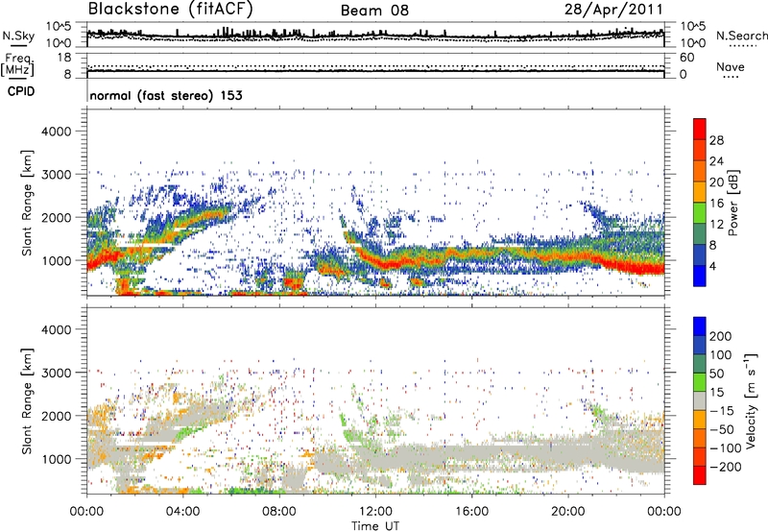
Task: Click the 3000 tick on velocity panel axis
Action: pos(57,373)
